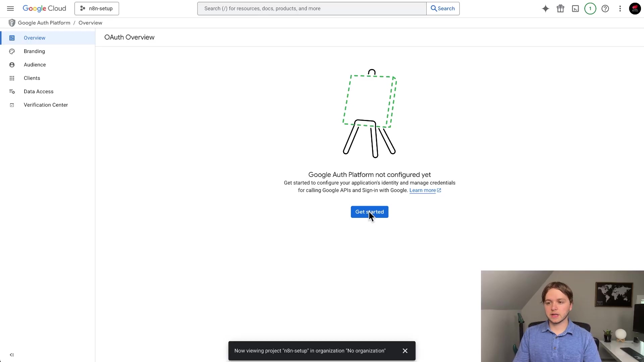Open Gemini AI assistant sparkle icon
This screenshot has height=362, width=644.
tap(545, 9)
